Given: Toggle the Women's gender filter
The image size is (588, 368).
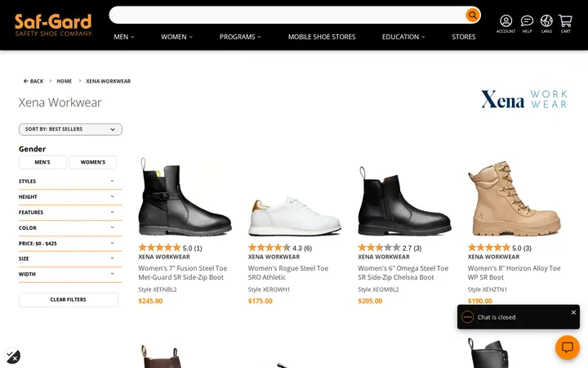Looking at the screenshot, I should tap(92, 162).
